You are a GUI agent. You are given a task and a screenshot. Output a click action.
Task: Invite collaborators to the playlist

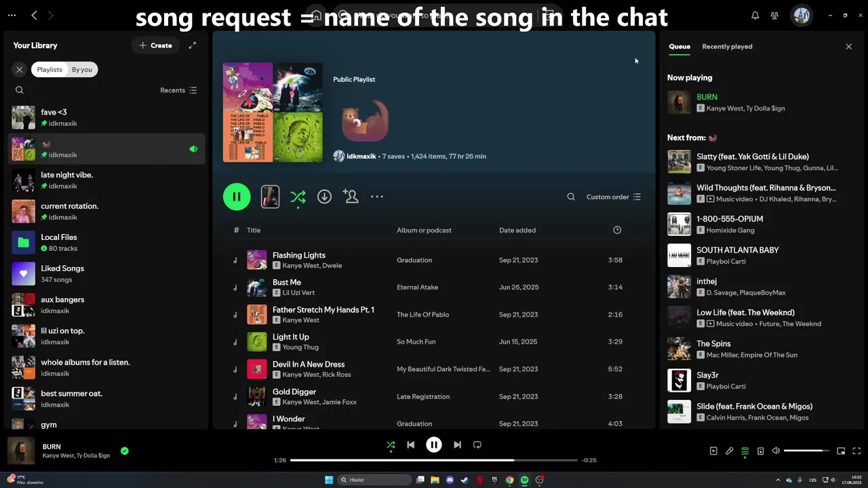click(x=351, y=197)
